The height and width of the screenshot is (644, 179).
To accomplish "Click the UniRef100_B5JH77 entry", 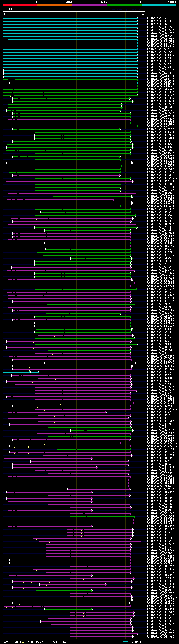I will point(161,147).
